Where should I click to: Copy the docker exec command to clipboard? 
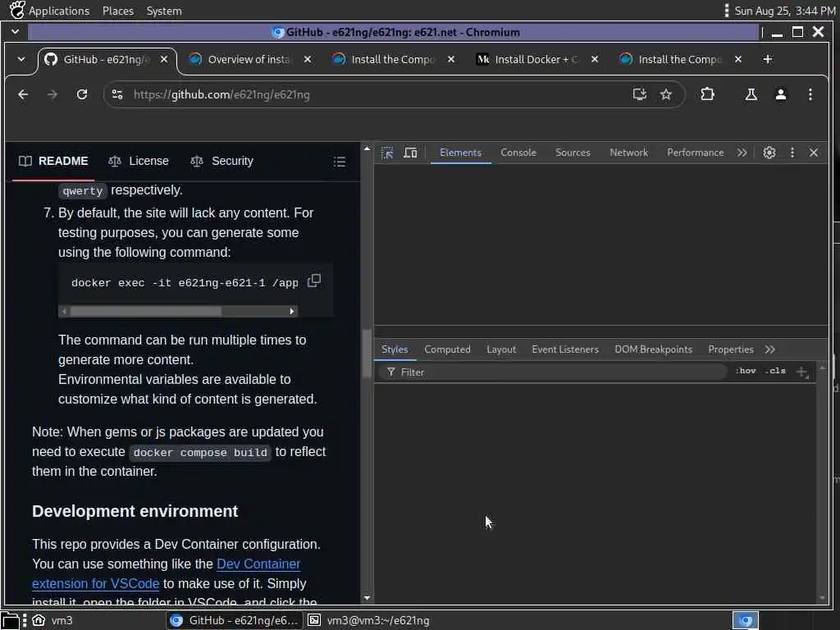coord(314,281)
